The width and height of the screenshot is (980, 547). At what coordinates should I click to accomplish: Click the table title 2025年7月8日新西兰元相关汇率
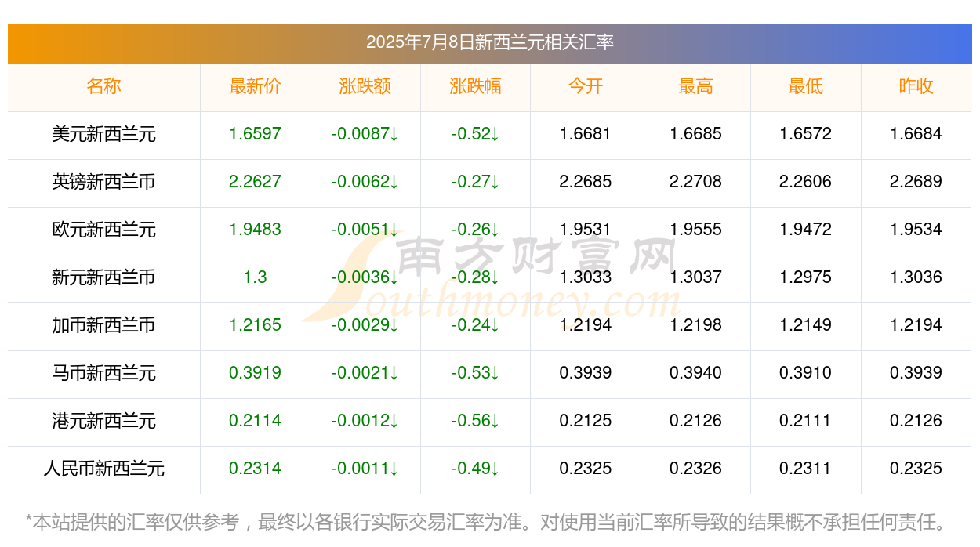tap(489, 42)
